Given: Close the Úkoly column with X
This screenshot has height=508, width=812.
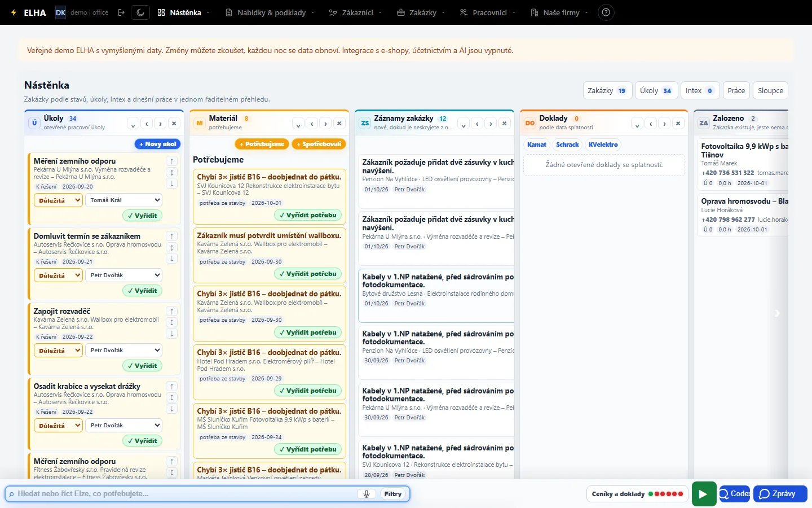Looking at the screenshot, I should click(x=174, y=124).
